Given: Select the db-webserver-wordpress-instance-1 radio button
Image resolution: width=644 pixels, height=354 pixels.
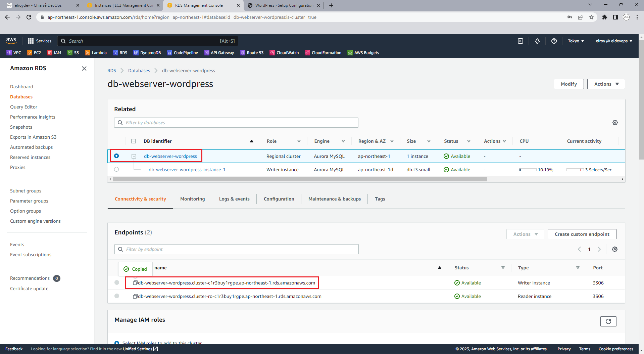Looking at the screenshot, I should pos(116,169).
